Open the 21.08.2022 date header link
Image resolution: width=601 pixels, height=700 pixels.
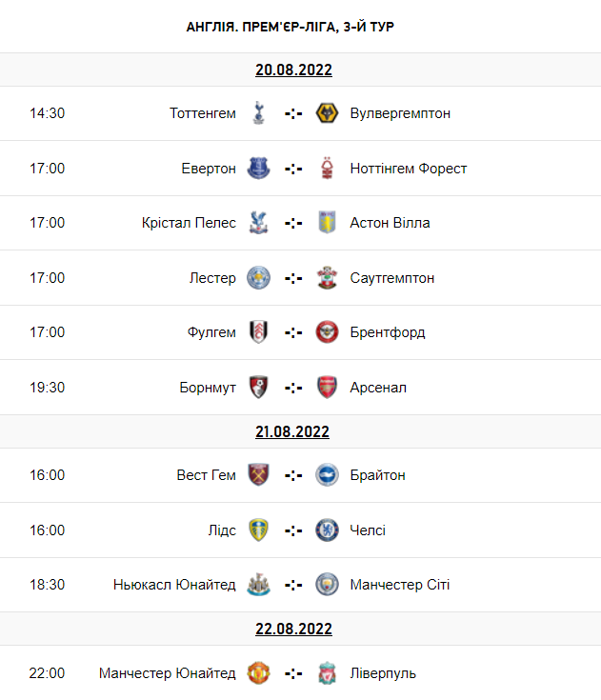click(293, 431)
